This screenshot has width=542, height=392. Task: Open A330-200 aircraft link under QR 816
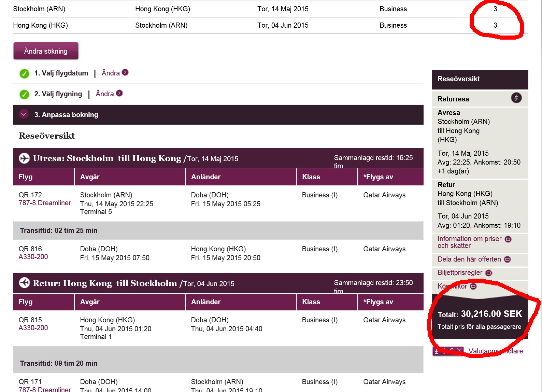click(33, 257)
